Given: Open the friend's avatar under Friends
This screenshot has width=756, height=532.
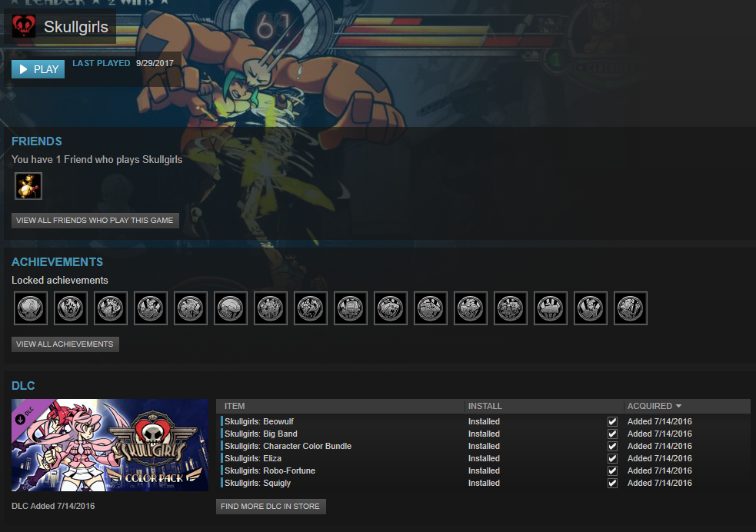Looking at the screenshot, I should tap(28, 186).
